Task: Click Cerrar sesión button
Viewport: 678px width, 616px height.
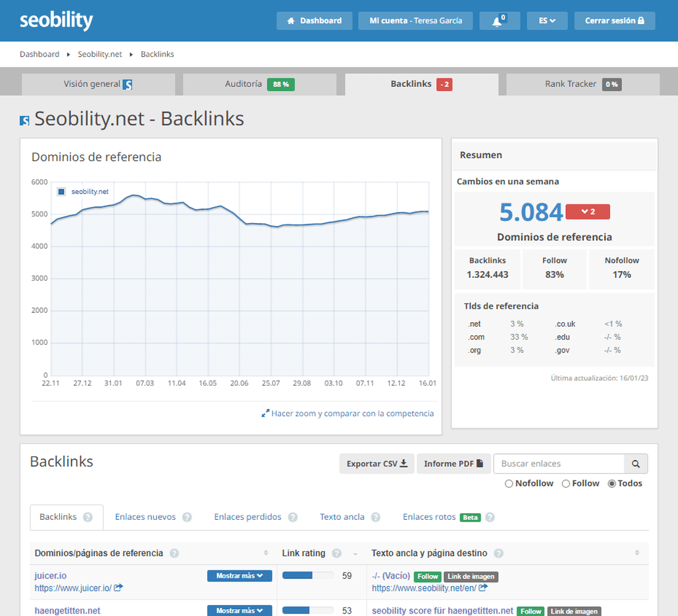Action: click(615, 21)
